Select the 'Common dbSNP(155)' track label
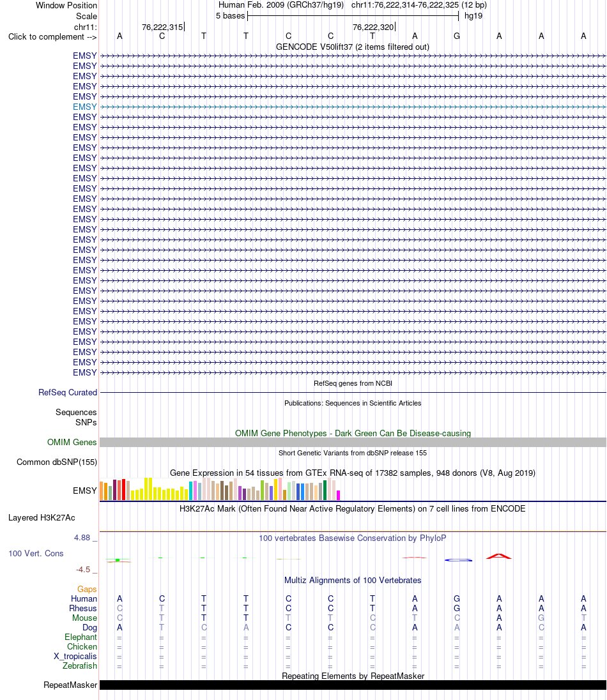Viewport: 607px width, 700px height. tap(57, 462)
